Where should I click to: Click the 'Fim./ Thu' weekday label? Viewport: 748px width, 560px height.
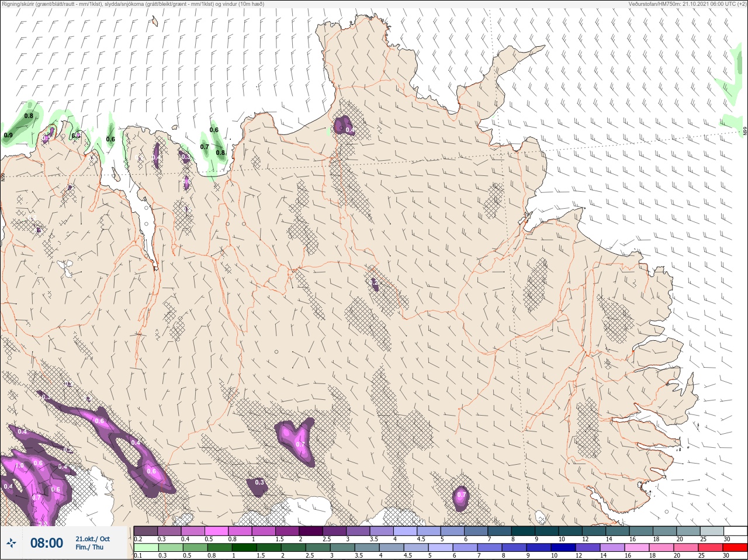click(89, 547)
